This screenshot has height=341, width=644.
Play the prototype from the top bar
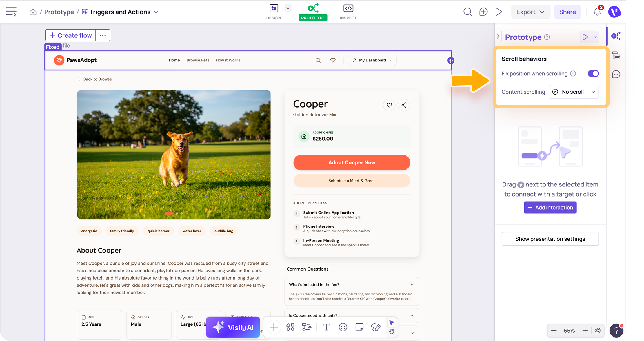click(499, 12)
